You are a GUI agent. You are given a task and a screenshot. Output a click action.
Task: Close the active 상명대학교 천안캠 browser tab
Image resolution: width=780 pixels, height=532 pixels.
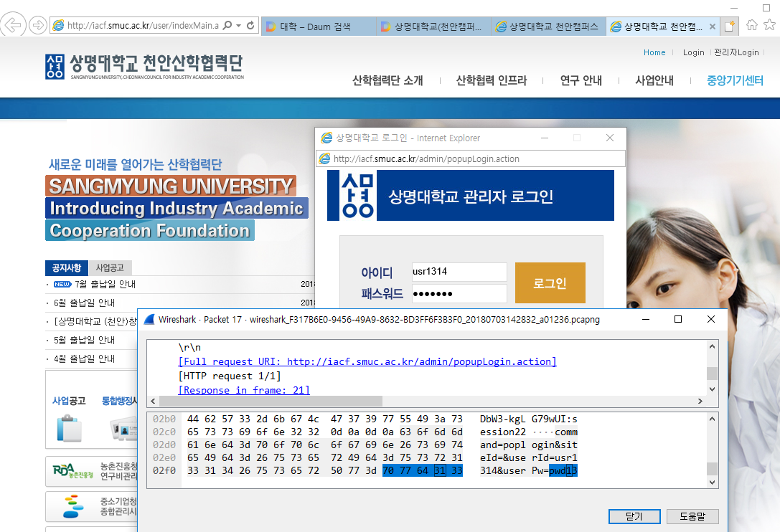pos(713,27)
